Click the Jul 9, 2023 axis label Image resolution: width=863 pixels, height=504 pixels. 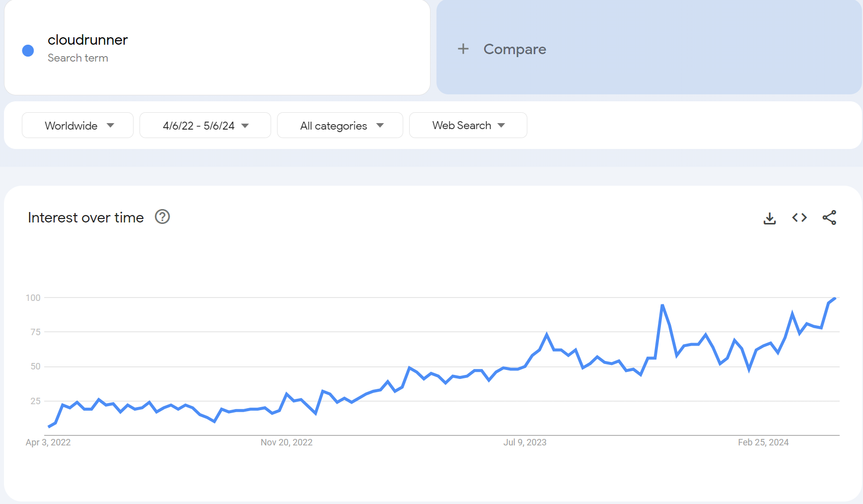tap(525, 442)
